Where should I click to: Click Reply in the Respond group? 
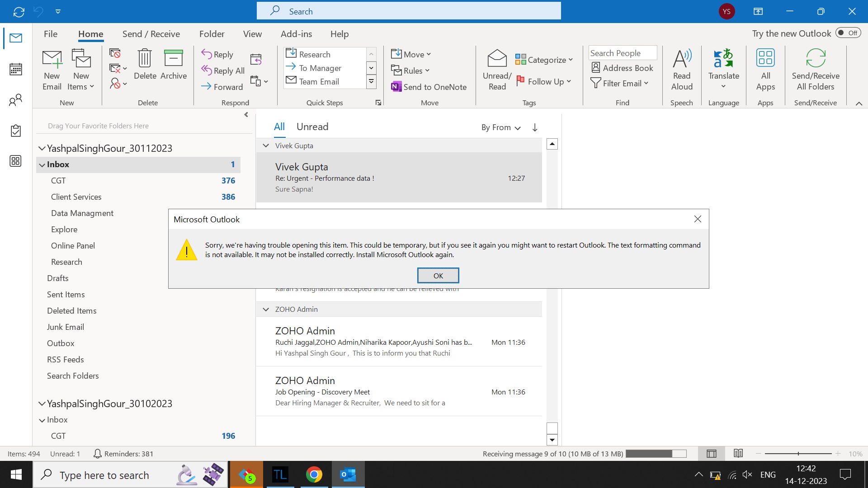tap(217, 54)
